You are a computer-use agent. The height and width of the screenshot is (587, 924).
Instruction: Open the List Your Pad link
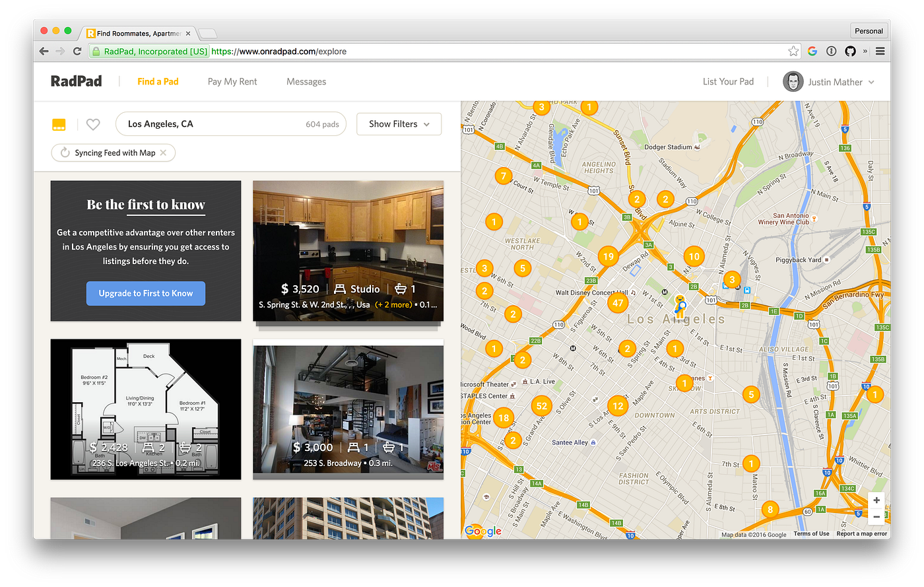click(x=728, y=81)
